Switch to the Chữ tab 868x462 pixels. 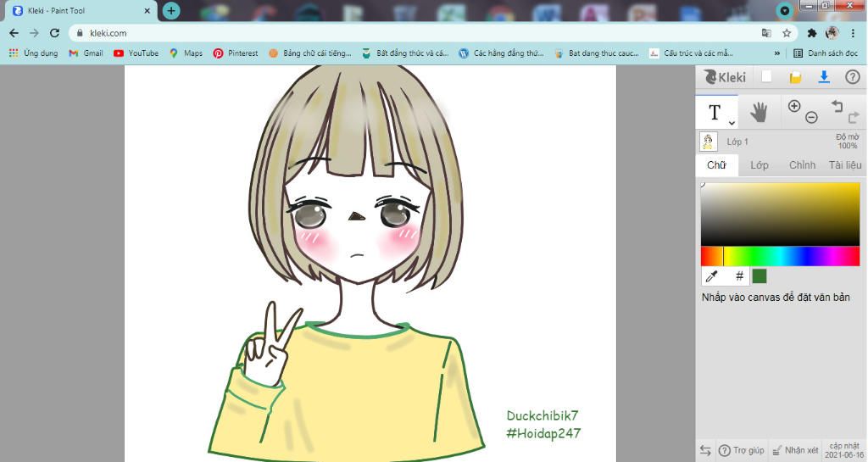716,165
